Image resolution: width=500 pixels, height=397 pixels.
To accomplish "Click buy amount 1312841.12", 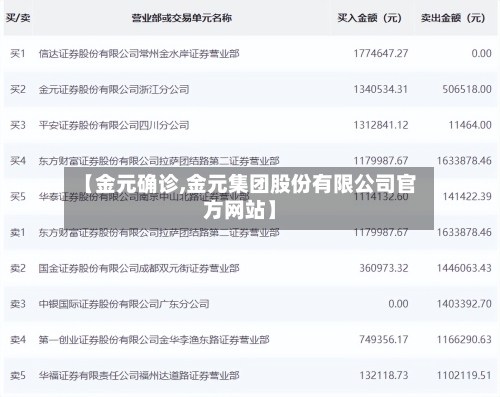I will coord(381,125).
